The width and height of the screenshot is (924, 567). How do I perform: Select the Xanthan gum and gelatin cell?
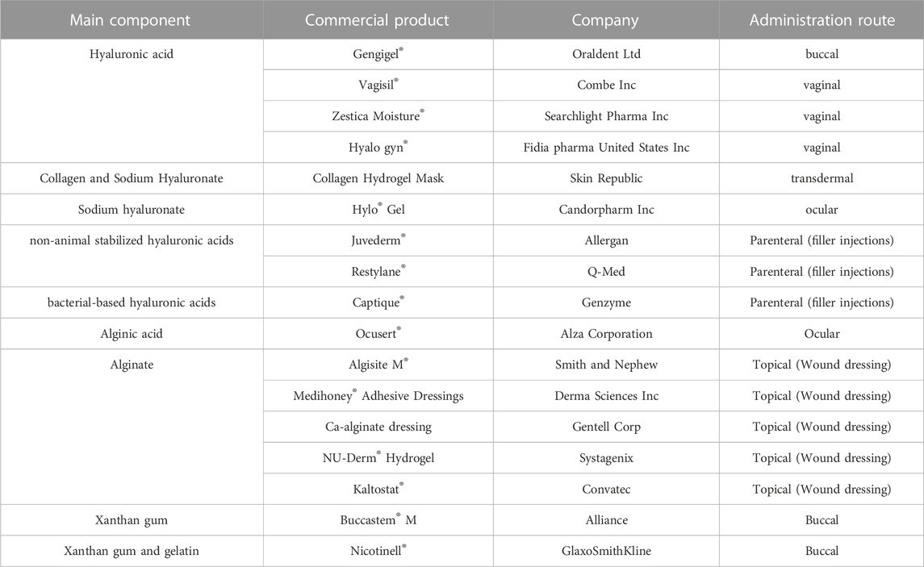131,551
